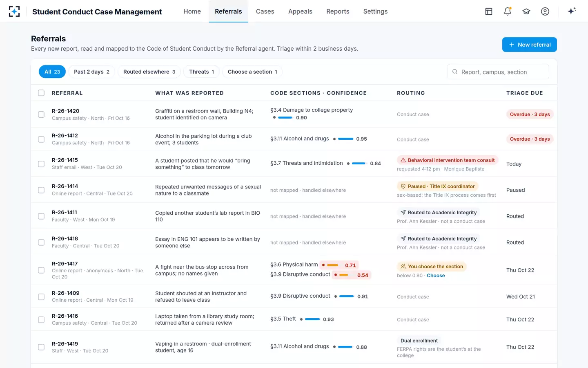Click §3.5 Theft code section
The width and height of the screenshot is (588, 368).
[x=283, y=319]
